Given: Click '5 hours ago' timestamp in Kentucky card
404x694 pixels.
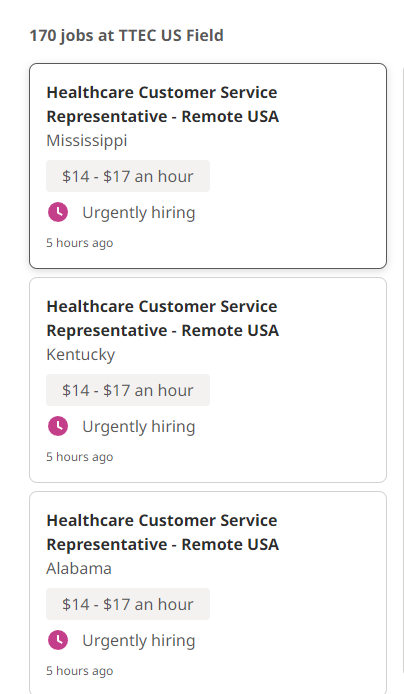Looking at the screenshot, I should [80, 457].
